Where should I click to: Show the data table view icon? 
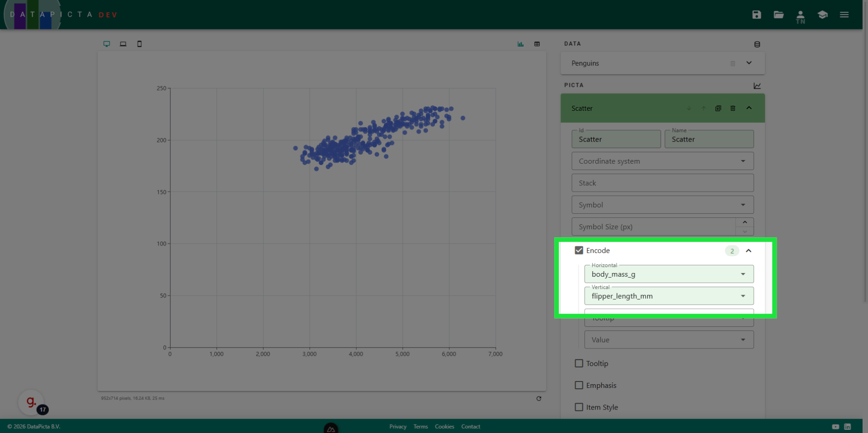pyautogui.click(x=537, y=44)
